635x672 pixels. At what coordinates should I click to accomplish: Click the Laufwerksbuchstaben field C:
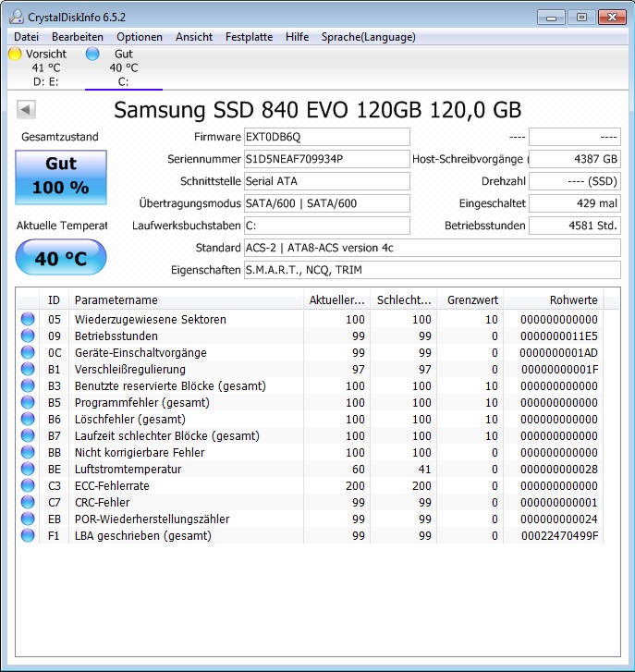pyautogui.click(x=327, y=226)
